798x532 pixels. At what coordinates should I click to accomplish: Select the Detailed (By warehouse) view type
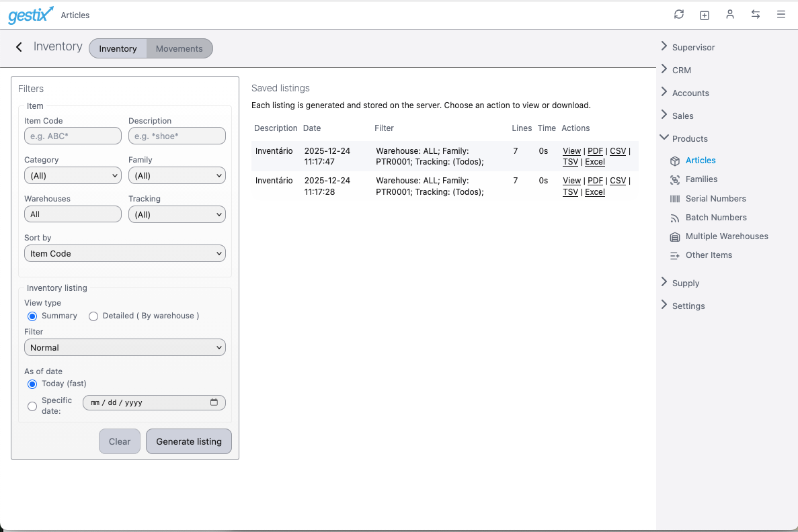tap(93, 316)
